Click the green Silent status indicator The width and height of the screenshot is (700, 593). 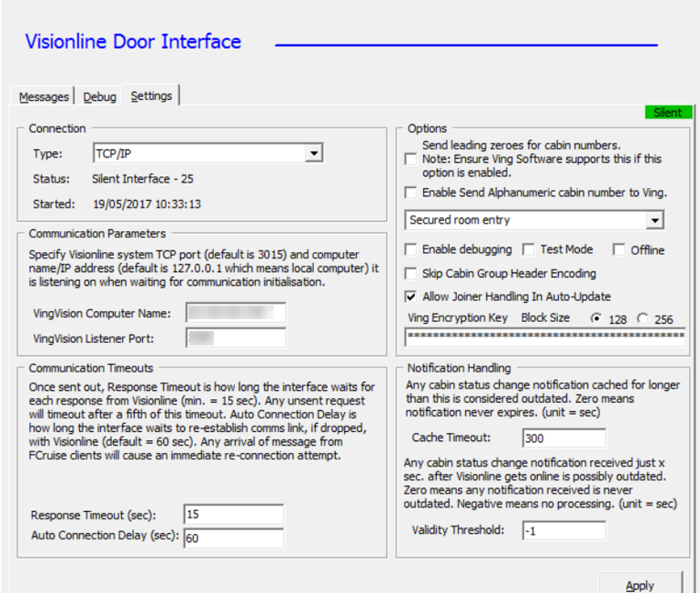tap(668, 113)
